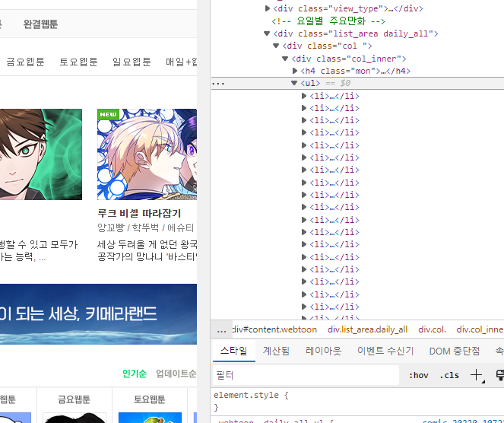Collapse the col_inner div node
504x423 pixels.
point(285,59)
